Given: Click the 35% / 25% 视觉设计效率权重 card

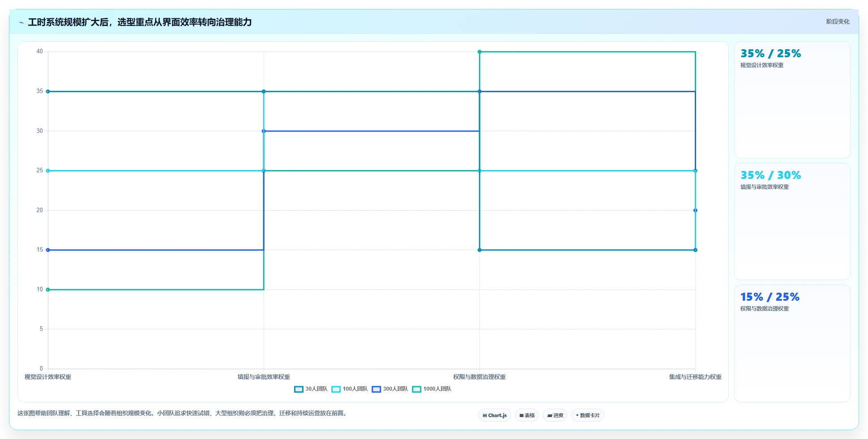Looking at the screenshot, I should [x=792, y=100].
